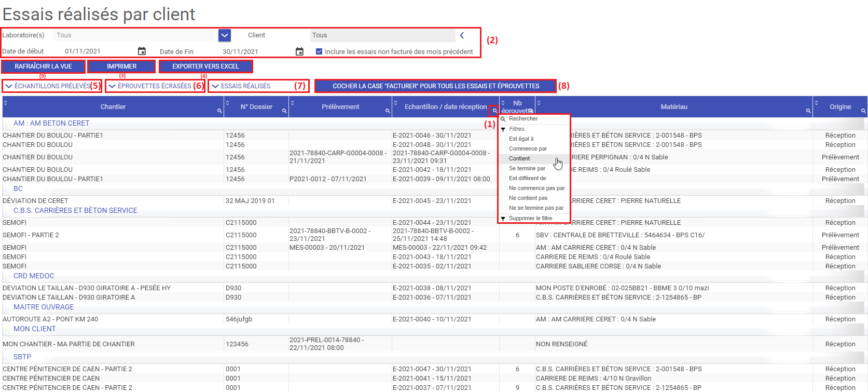Select the Ne contient pas filter
This screenshot has width=868, height=392.
534,198
